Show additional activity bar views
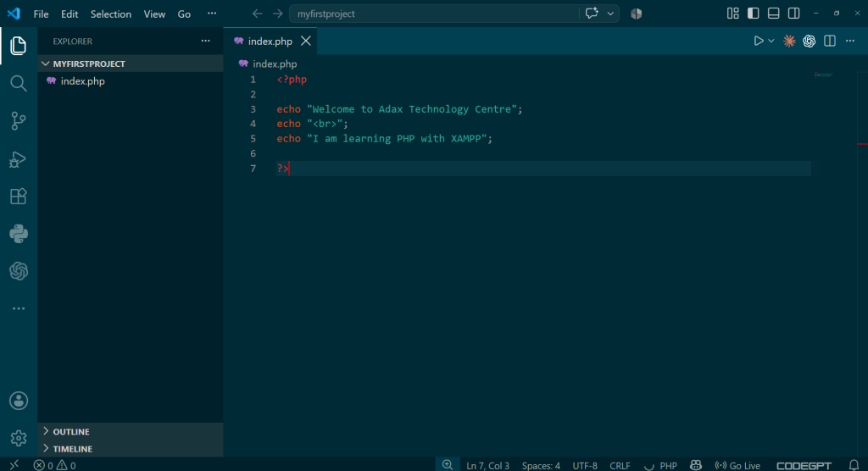 19,308
